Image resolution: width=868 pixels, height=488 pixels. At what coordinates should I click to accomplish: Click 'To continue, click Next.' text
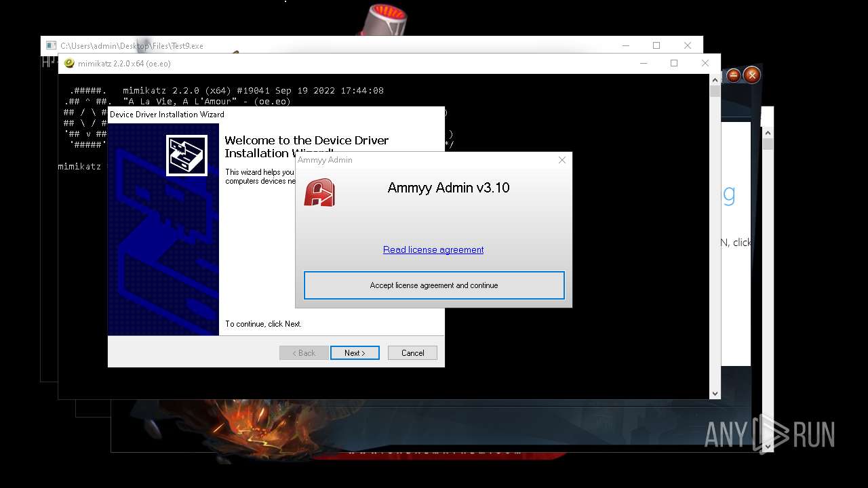pyautogui.click(x=263, y=324)
